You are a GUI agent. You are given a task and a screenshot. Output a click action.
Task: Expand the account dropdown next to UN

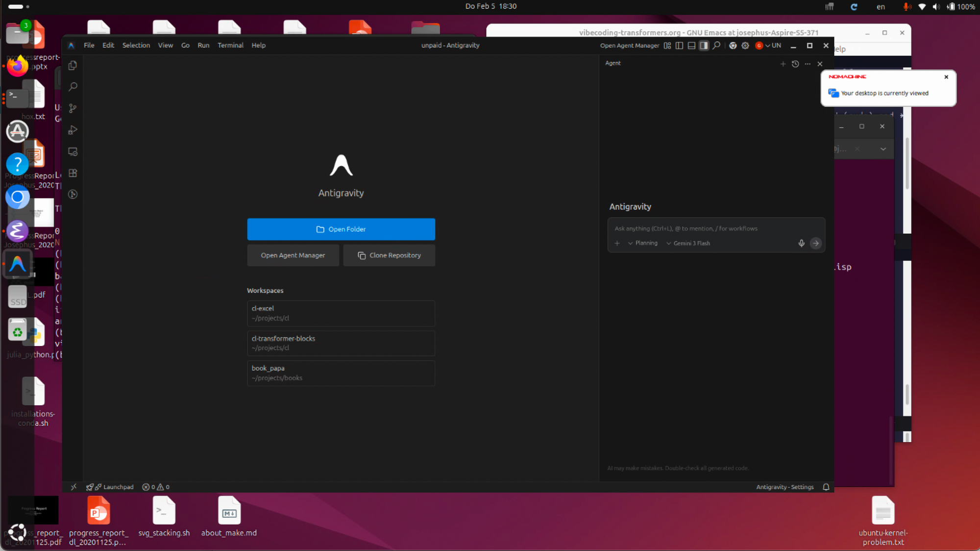[767, 45]
